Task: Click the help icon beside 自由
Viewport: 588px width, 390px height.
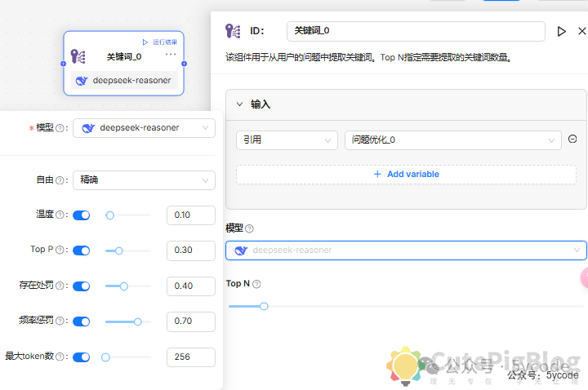Action: pos(60,180)
